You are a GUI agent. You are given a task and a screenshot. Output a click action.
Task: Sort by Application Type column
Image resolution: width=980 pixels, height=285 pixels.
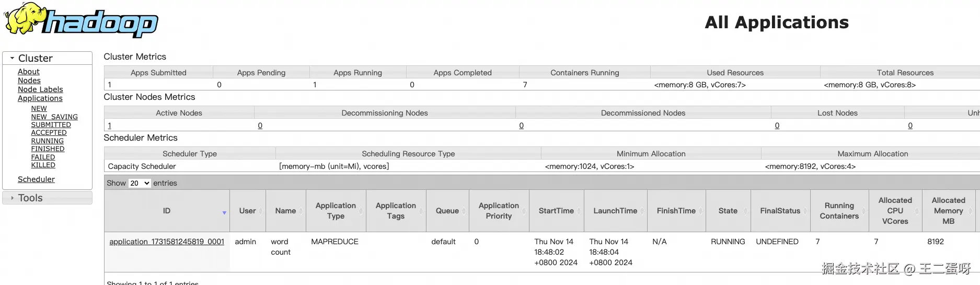click(x=336, y=211)
